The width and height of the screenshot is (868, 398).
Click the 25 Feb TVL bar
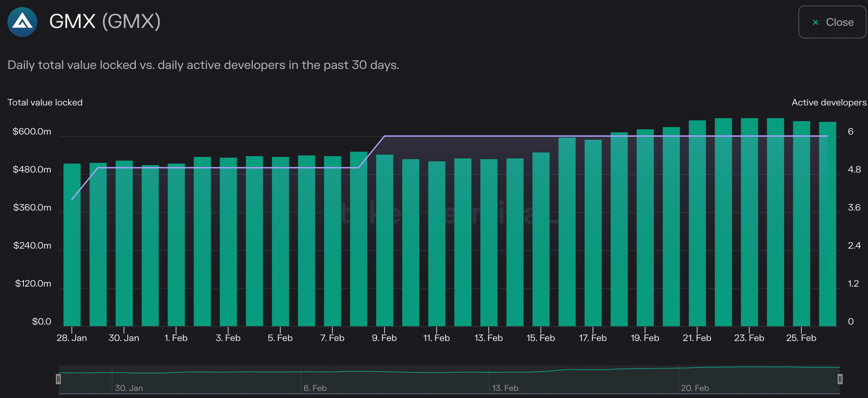[801, 224]
